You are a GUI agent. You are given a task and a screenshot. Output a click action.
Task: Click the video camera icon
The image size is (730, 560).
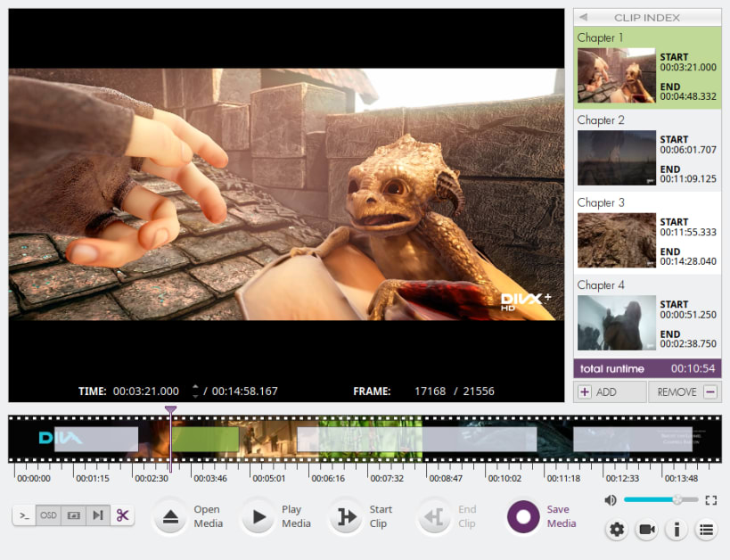pyautogui.click(x=647, y=530)
